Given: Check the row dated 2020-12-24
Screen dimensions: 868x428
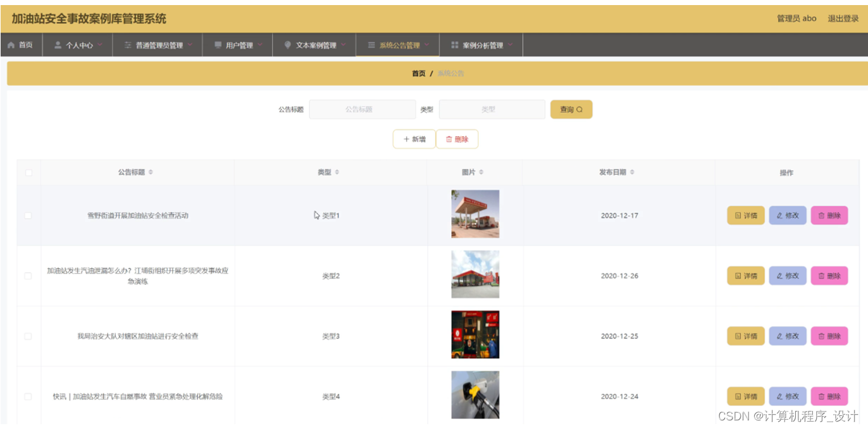Looking at the screenshot, I should click(28, 396).
